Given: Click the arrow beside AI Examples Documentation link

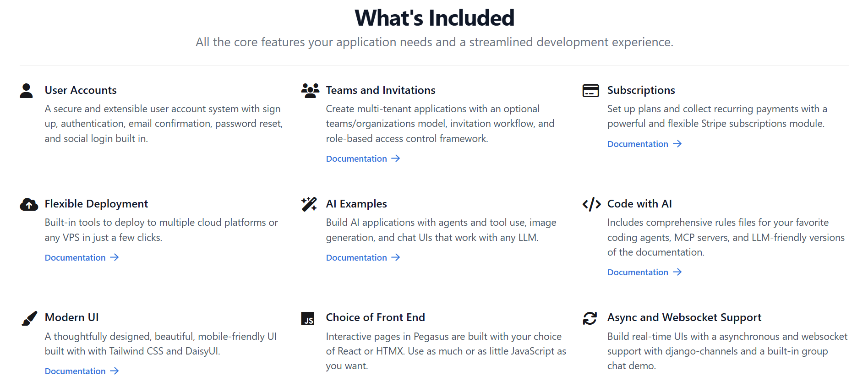Looking at the screenshot, I should click(x=396, y=257).
